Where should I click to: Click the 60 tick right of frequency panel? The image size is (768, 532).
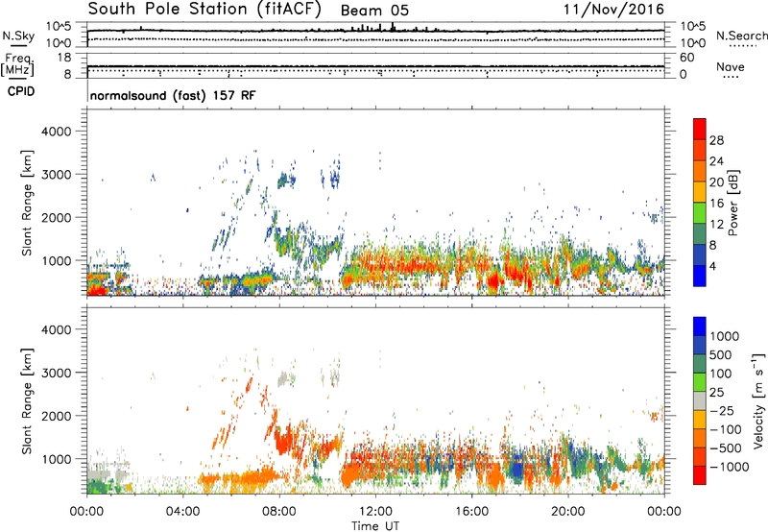click(687, 58)
